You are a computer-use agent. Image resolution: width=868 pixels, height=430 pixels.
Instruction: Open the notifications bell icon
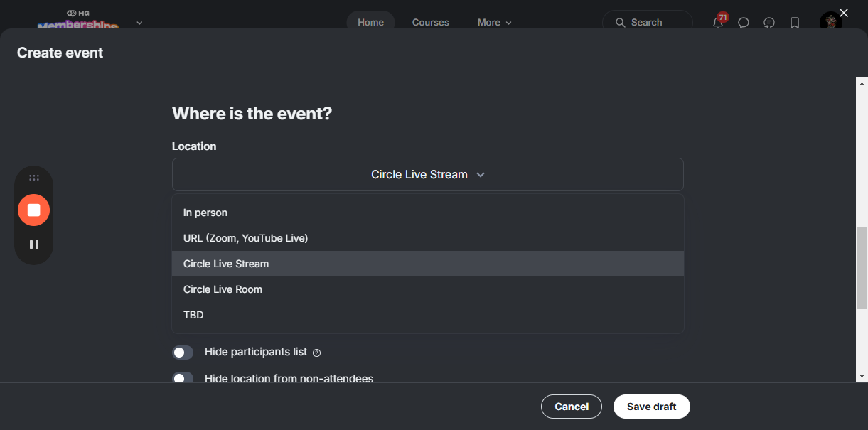coord(718,22)
